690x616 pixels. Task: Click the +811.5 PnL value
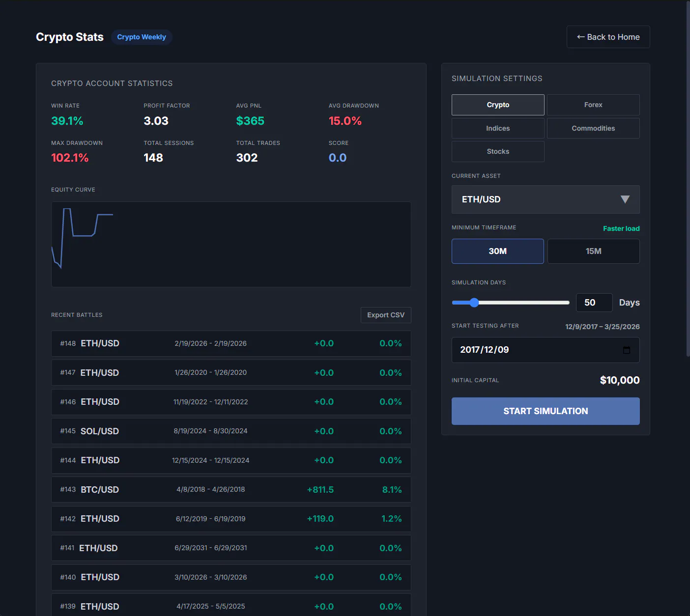point(320,490)
